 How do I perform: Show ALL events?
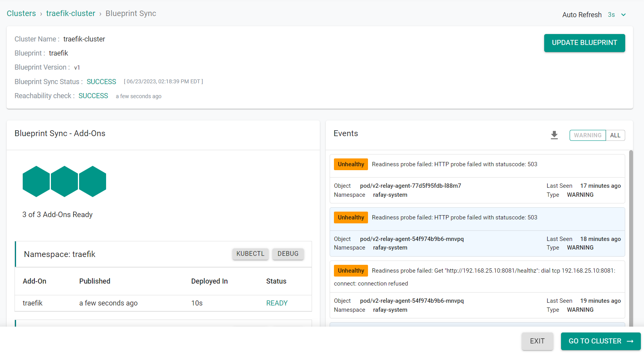coord(615,135)
